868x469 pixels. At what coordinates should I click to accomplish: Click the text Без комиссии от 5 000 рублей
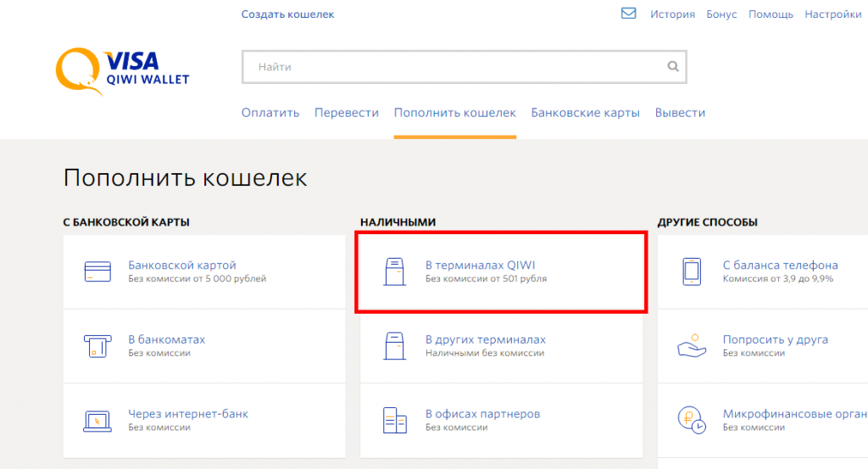197,278
